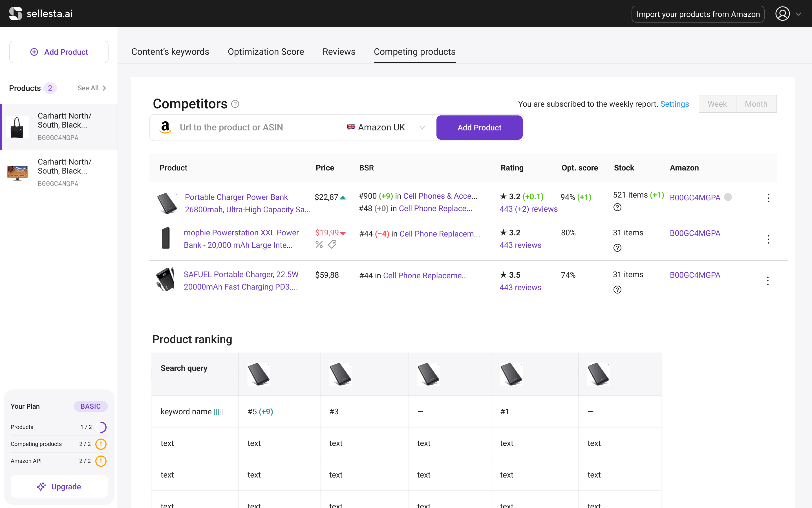
Task: Open 443 reviews link in mophie row
Action: pyautogui.click(x=520, y=245)
